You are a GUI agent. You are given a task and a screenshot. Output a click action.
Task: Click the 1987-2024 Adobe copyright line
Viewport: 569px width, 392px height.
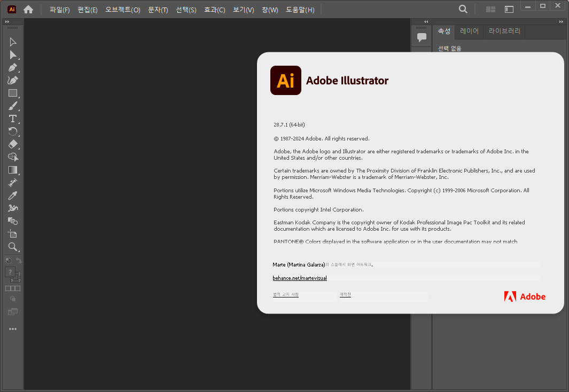click(x=322, y=138)
